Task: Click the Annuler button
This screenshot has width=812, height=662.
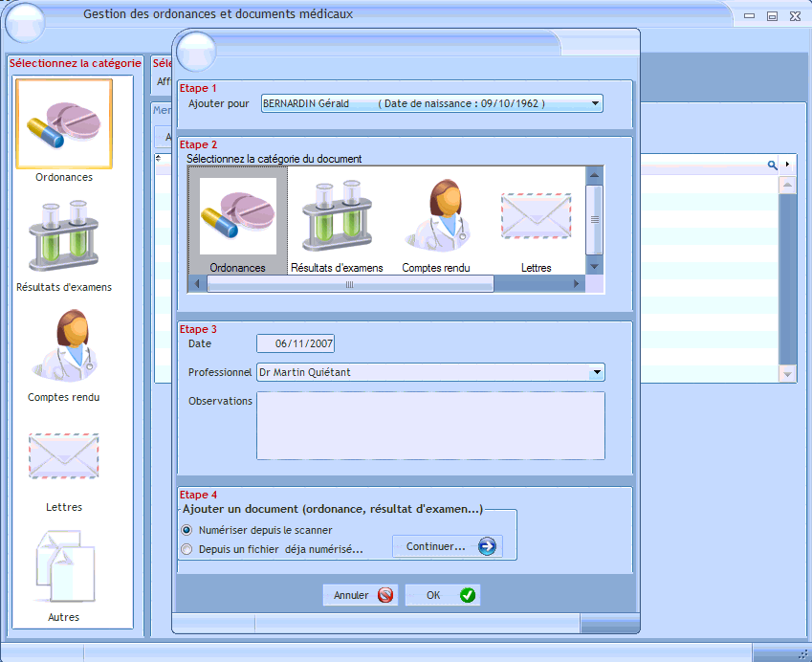Action: [360, 595]
